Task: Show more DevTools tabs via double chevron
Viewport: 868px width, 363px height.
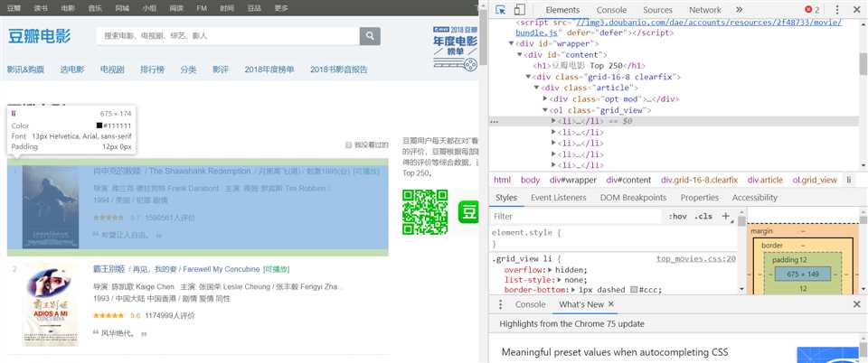Action: coord(739,10)
